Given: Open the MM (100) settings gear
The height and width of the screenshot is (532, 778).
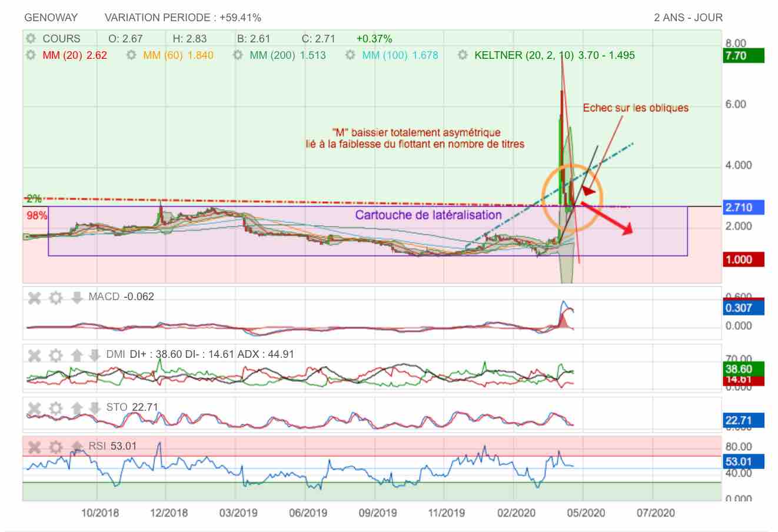Looking at the screenshot, I should click(x=351, y=55).
